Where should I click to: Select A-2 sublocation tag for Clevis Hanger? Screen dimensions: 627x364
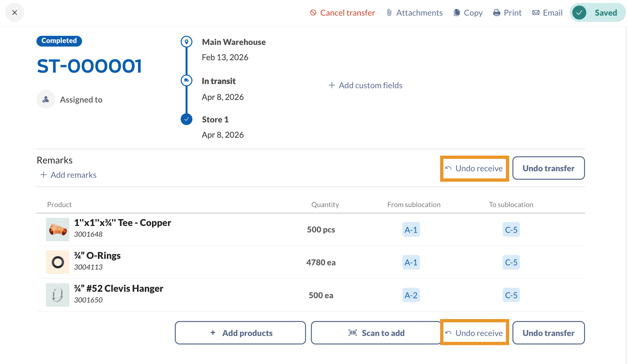(411, 295)
